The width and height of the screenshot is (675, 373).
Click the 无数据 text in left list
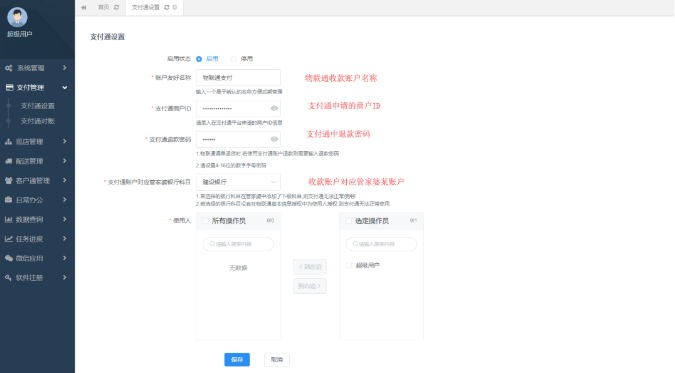(238, 268)
